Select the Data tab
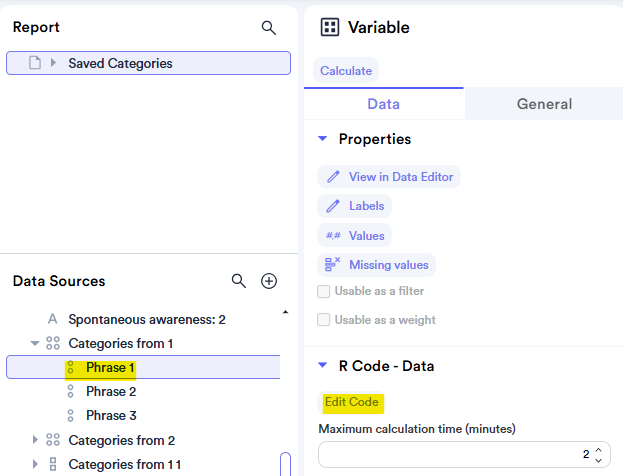Viewport: 623px width, 476px height. (384, 104)
